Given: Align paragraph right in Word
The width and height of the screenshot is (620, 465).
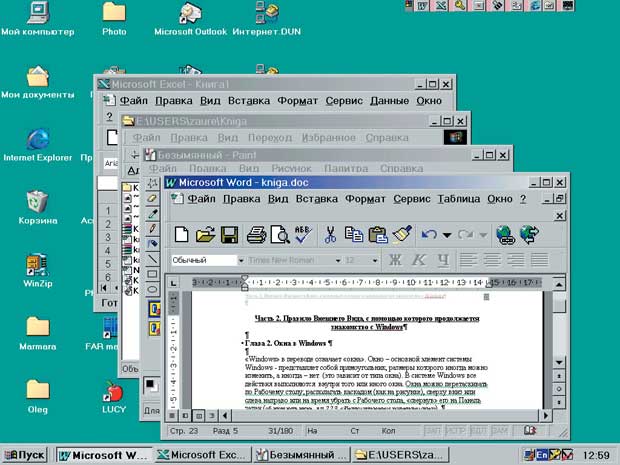Looking at the screenshot, I should pyautogui.click(x=515, y=260).
